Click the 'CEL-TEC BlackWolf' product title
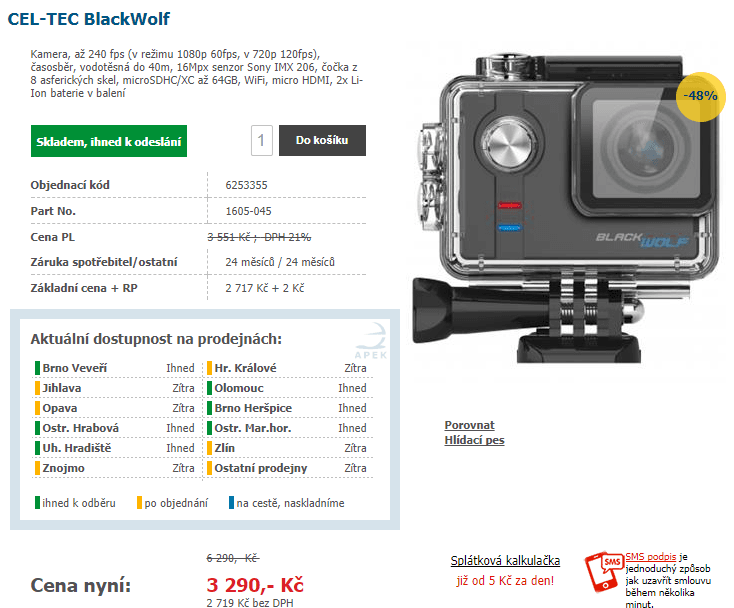This screenshot has width=734, height=608. (x=88, y=19)
